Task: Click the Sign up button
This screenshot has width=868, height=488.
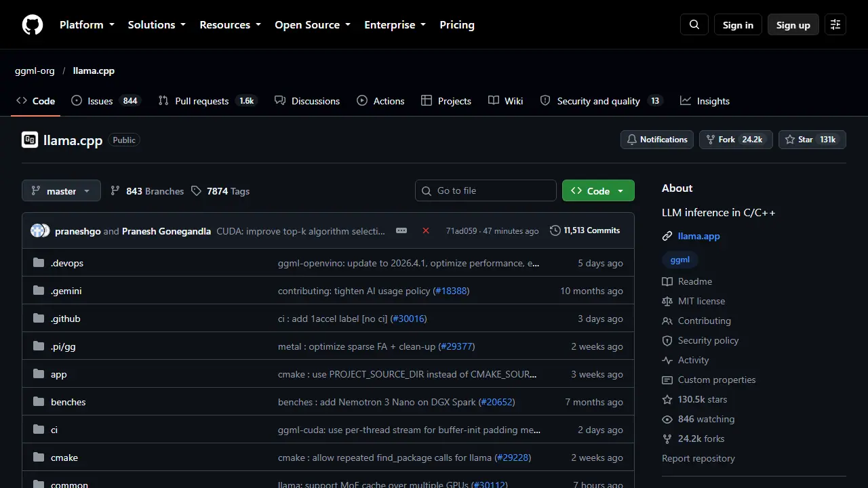Action: 793,25
